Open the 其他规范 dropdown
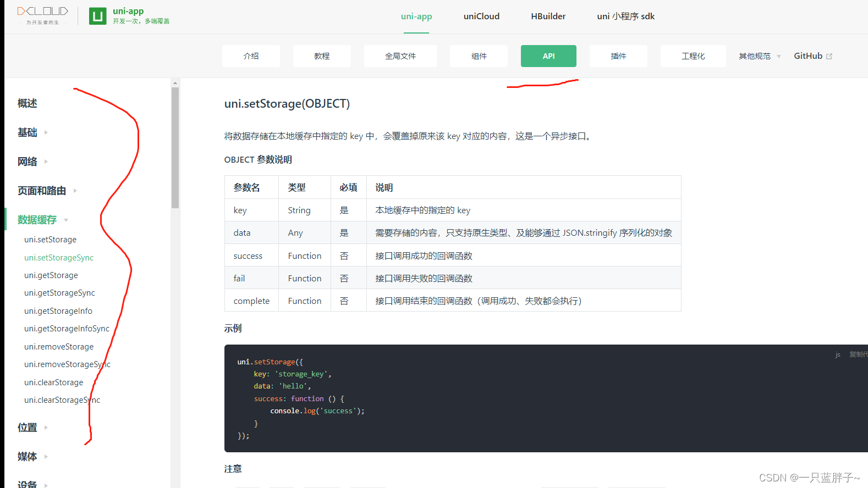The image size is (868, 488). click(760, 56)
